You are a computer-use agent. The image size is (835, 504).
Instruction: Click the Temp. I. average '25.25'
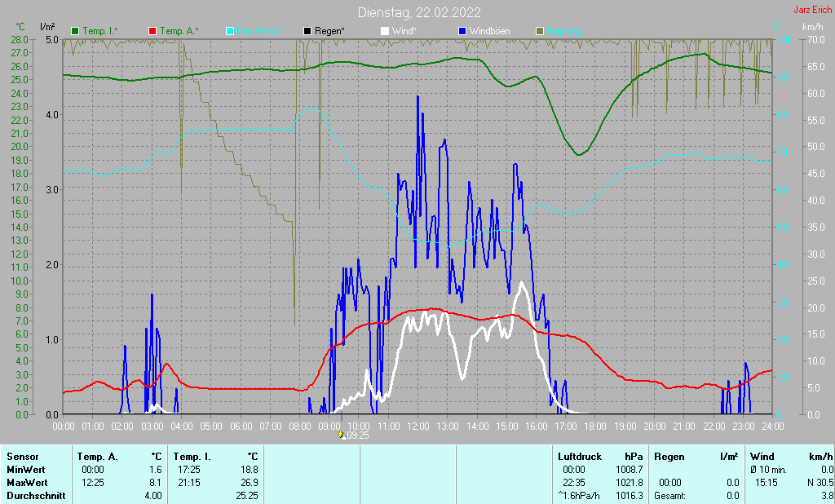247,496
